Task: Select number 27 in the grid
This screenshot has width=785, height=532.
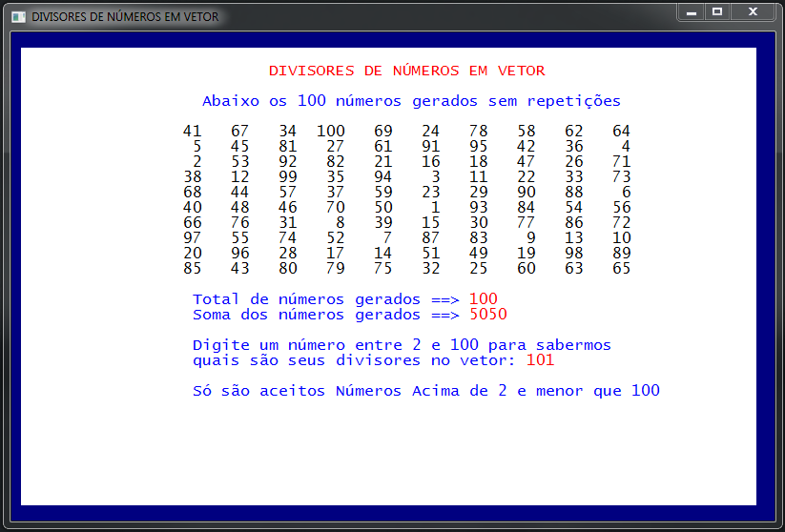Action: [x=336, y=147]
